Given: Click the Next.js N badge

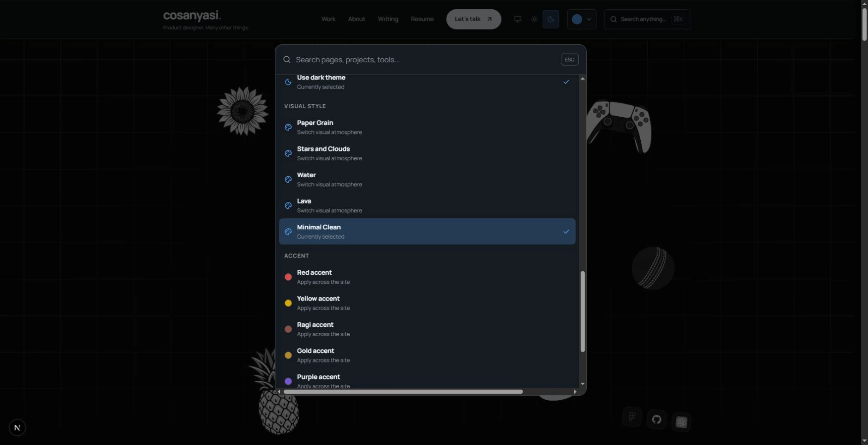Looking at the screenshot, I should [17, 427].
